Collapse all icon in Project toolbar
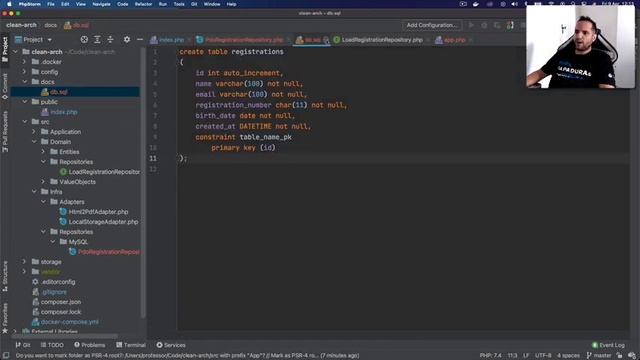Viewport: 640px width, 360px height. pos(110,40)
